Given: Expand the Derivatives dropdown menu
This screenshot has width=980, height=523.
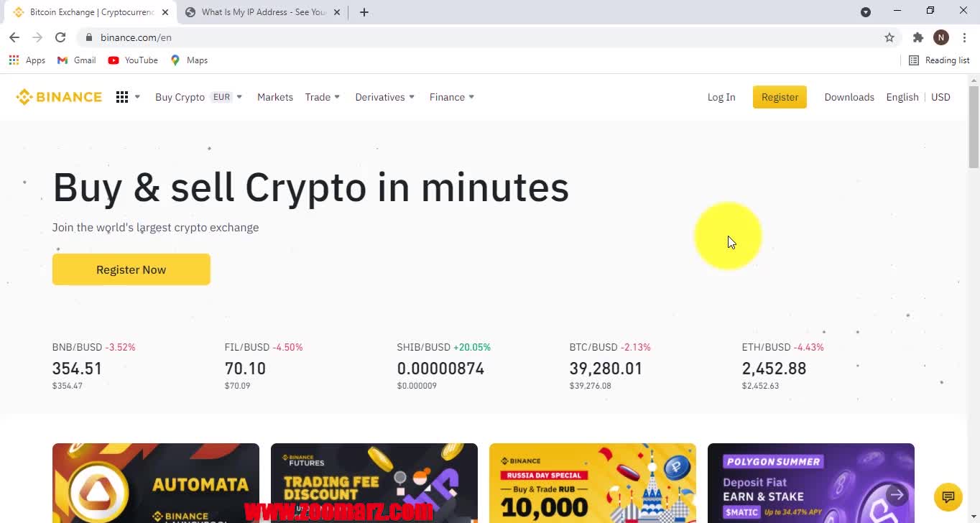Looking at the screenshot, I should click(x=384, y=97).
